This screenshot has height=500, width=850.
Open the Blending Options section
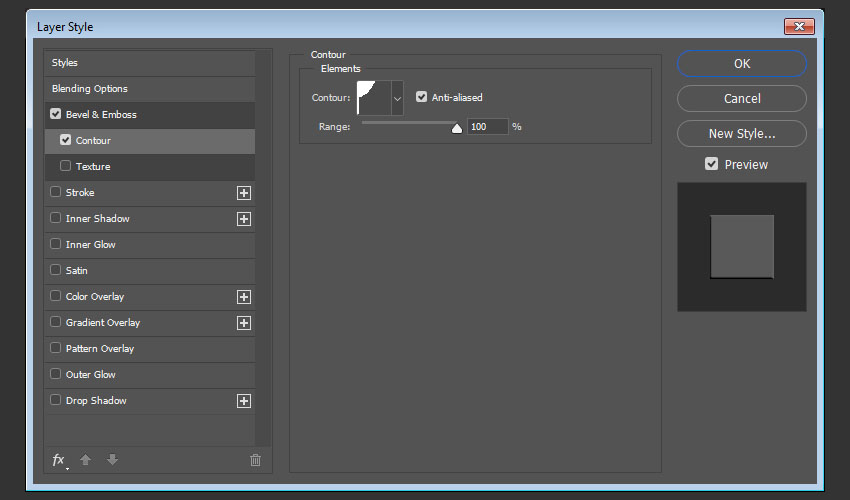90,89
